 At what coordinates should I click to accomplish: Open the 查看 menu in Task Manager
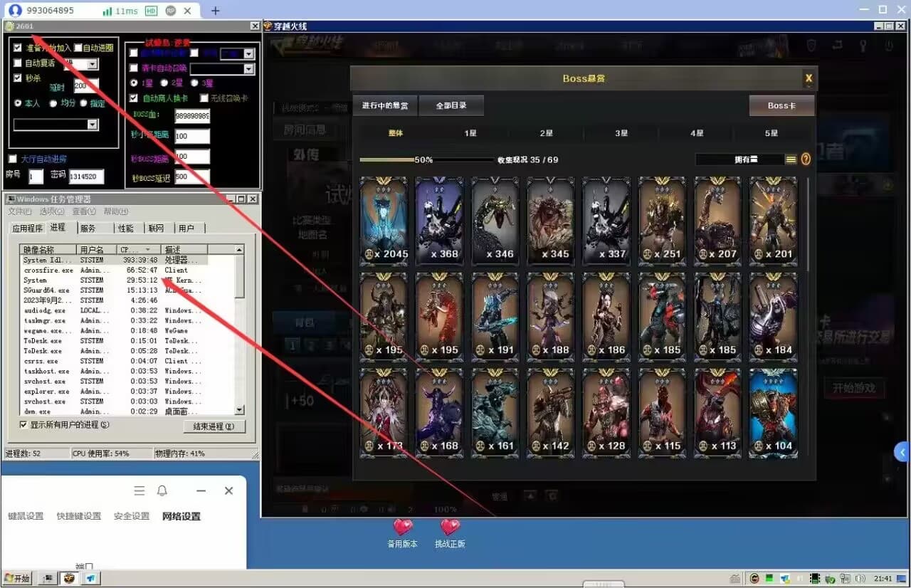(x=83, y=211)
